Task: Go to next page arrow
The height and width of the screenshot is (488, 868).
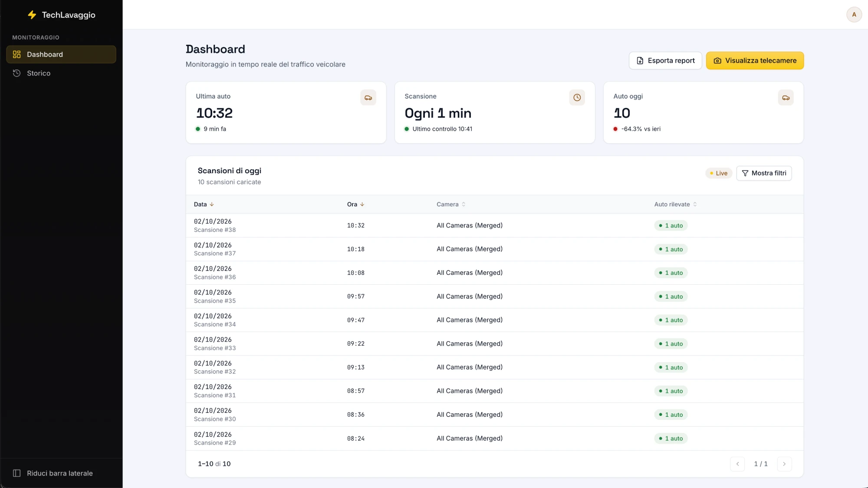Action: [x=784, y=464]
